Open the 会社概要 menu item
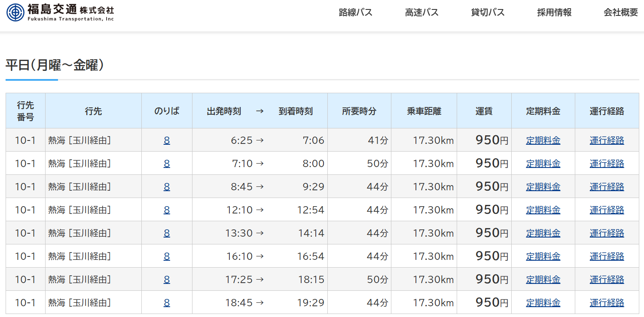The image size is (644, 317). (x=620, y=12)
